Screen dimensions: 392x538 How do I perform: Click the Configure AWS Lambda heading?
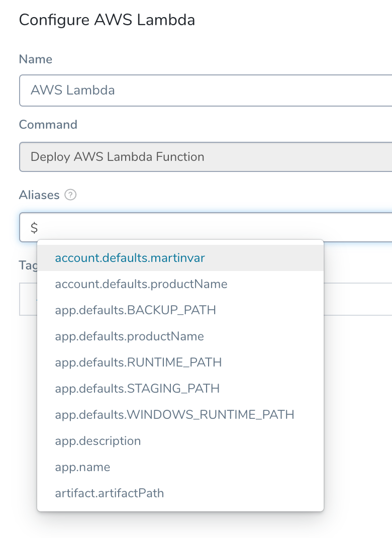click(107, 20)
